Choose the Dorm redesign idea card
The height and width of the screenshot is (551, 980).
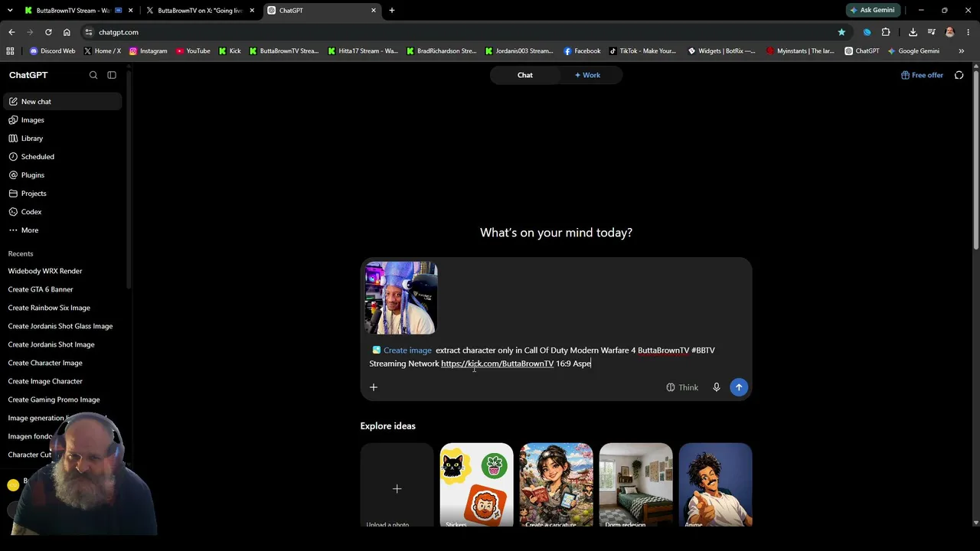coord(635,485)
